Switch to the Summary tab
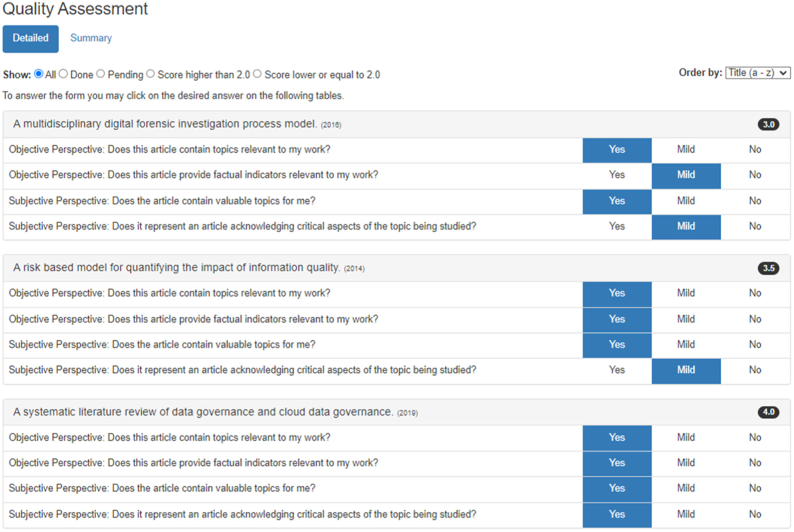This screenshot has width=794, height=532. (x=91, y=38)
